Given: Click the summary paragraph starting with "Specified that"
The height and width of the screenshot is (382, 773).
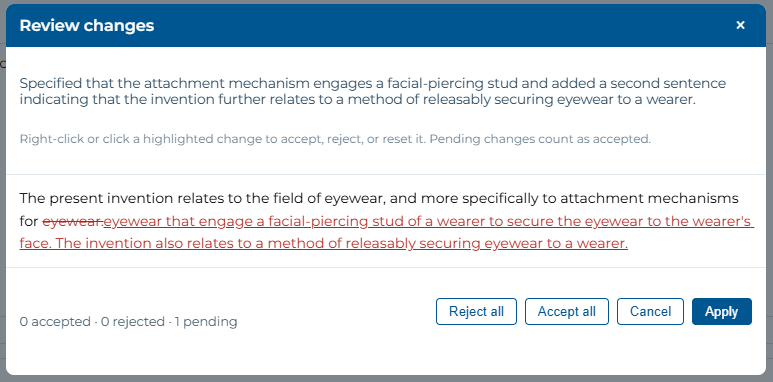Looking at the screenshot, I should (x=373, y=91).
